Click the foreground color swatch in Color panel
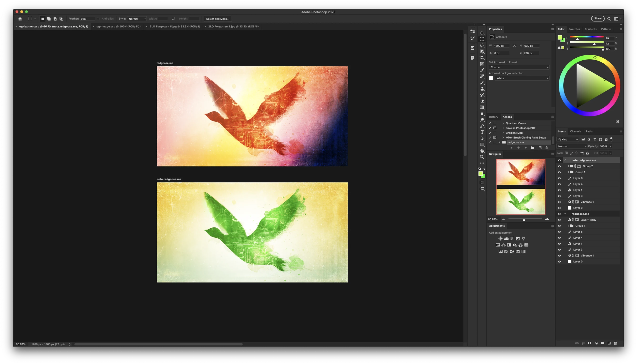This screenshot has height=364, width=637. tap(560, 37)
